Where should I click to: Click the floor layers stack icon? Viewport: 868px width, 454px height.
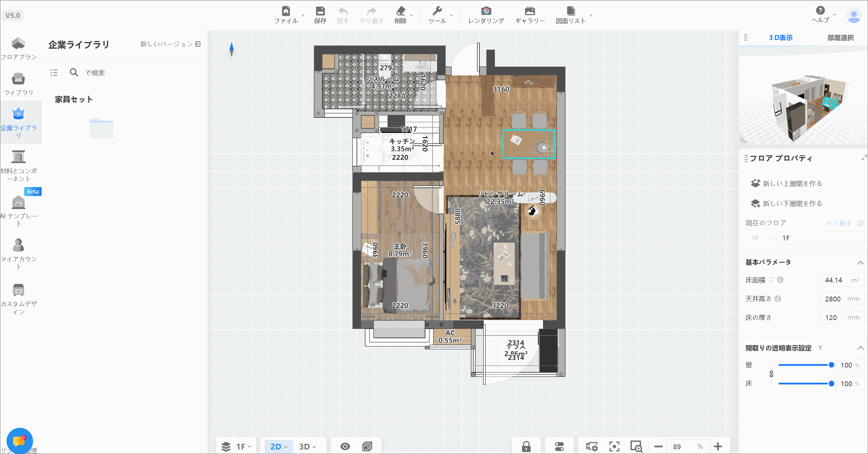pos(226,446)
